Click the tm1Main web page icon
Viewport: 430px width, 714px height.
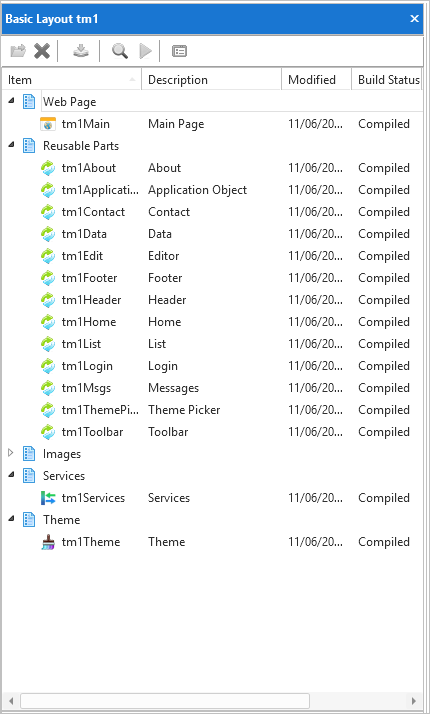[x=48, y=124]
